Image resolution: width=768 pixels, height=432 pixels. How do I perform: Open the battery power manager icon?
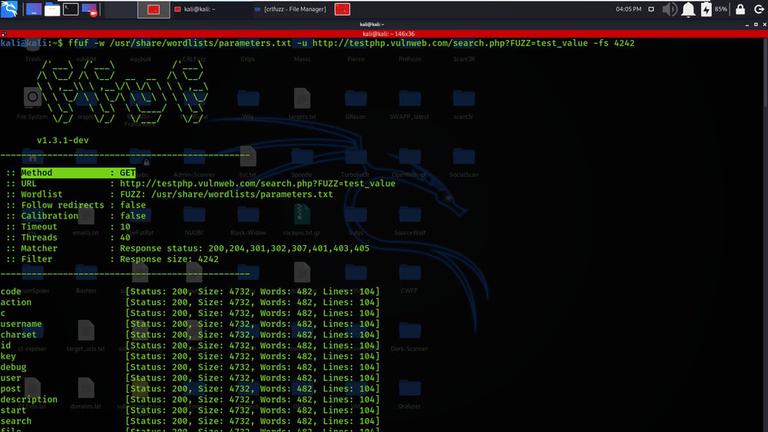coord(706,9)
